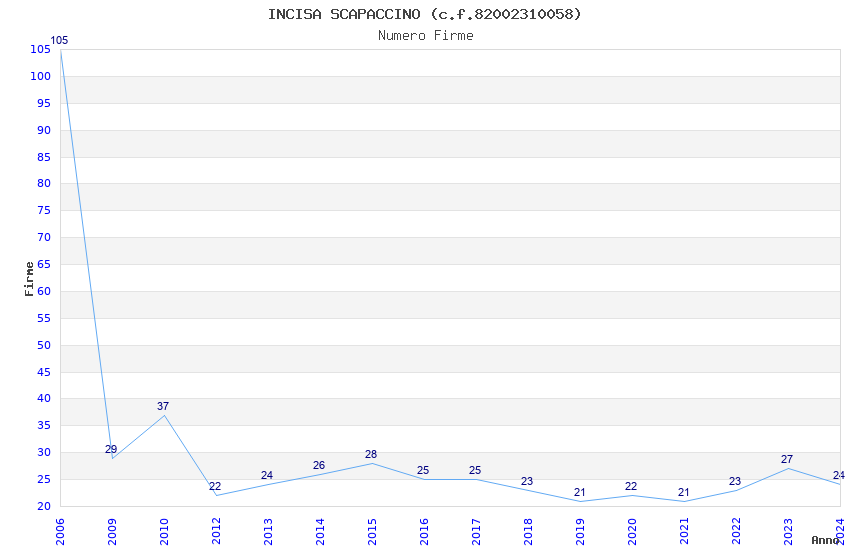850x550 pixels.
Task: Select the data label 21 above 2021
Action: pyautogui.click(x=684, y=492)
